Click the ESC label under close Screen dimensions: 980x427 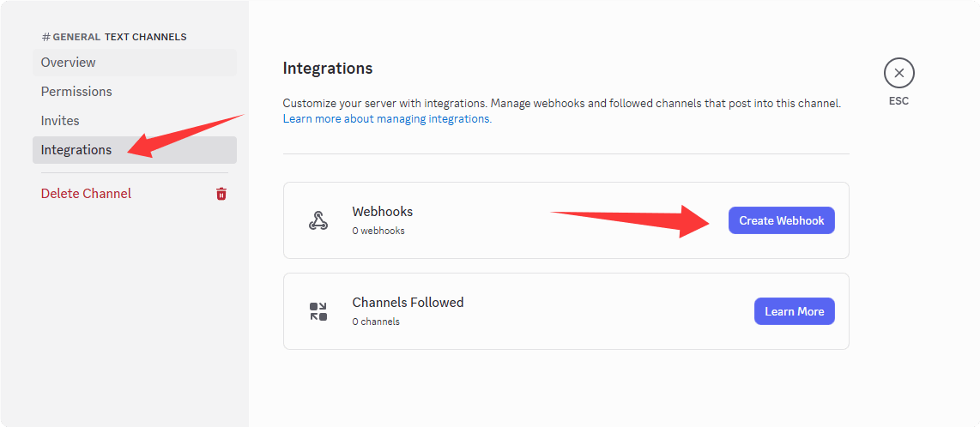[898, 101]
